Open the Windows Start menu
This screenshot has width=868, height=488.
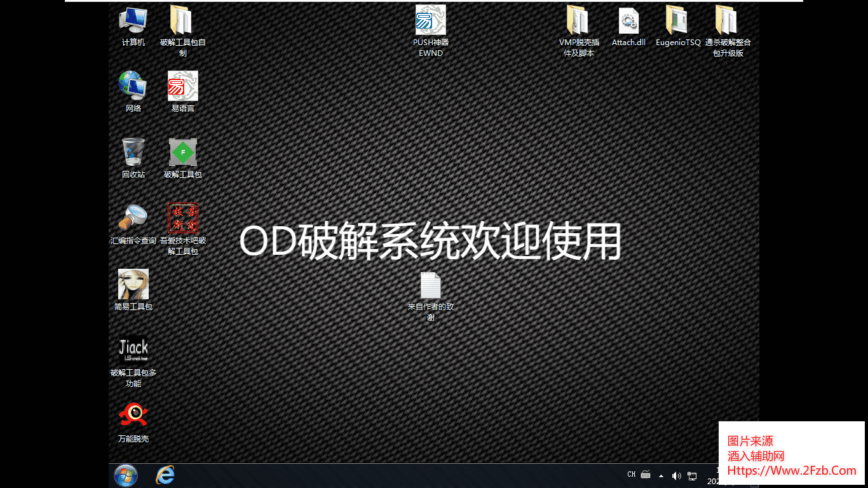tap(125, 475)
